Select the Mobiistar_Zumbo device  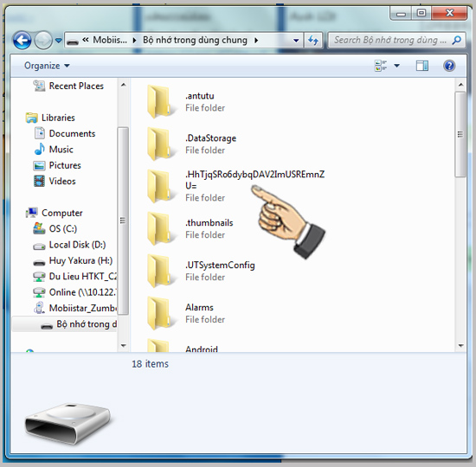pos(82,308)
